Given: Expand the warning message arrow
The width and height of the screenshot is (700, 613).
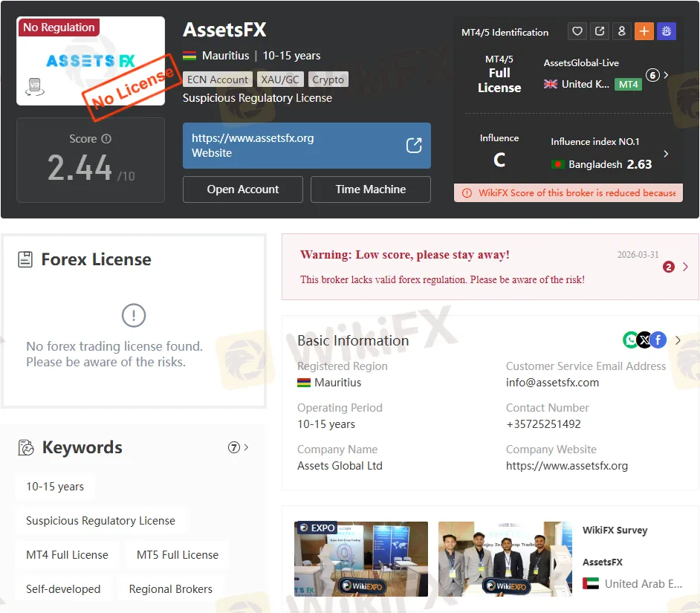Looking at the screenshot, I should click(685, 267).
